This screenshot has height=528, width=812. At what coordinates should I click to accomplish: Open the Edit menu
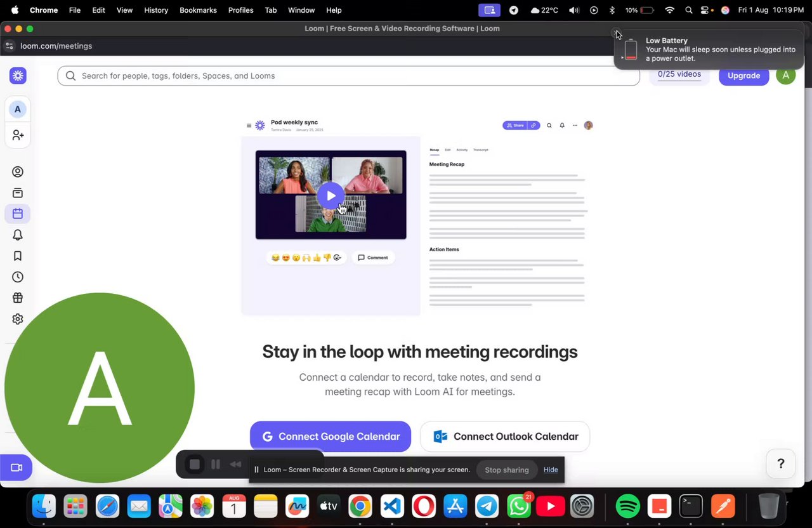point(98,10)
